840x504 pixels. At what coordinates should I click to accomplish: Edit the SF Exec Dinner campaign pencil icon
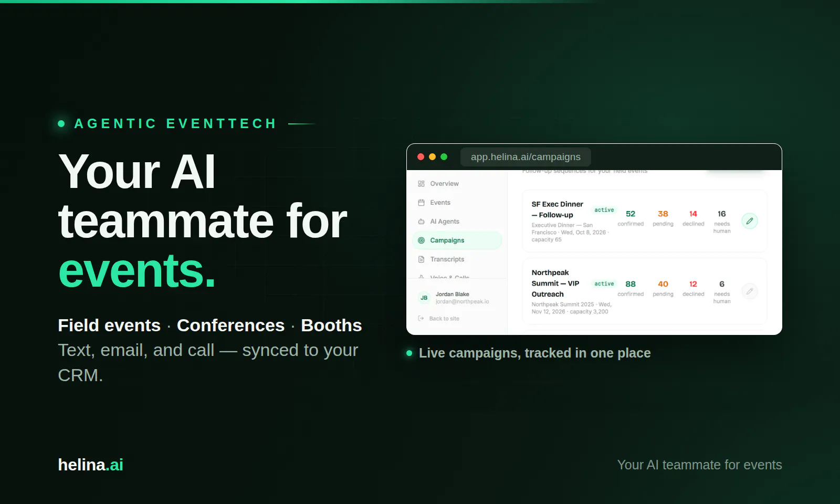[750, 221]
